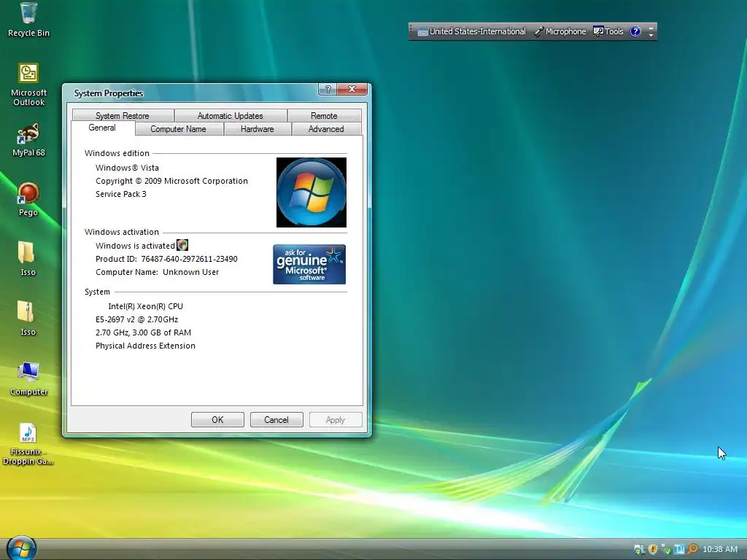
Task: Click the Windows flag computer tray icon
Action: [639, 549]
